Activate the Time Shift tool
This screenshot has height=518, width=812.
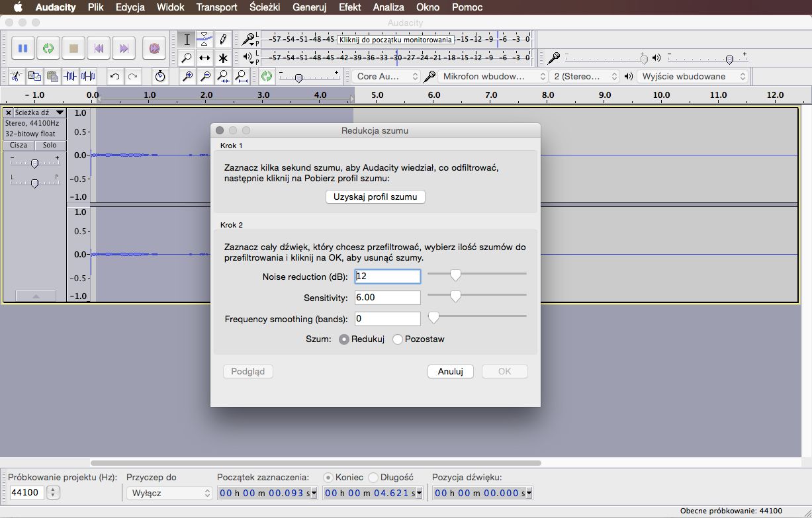[x=205, y=58]
